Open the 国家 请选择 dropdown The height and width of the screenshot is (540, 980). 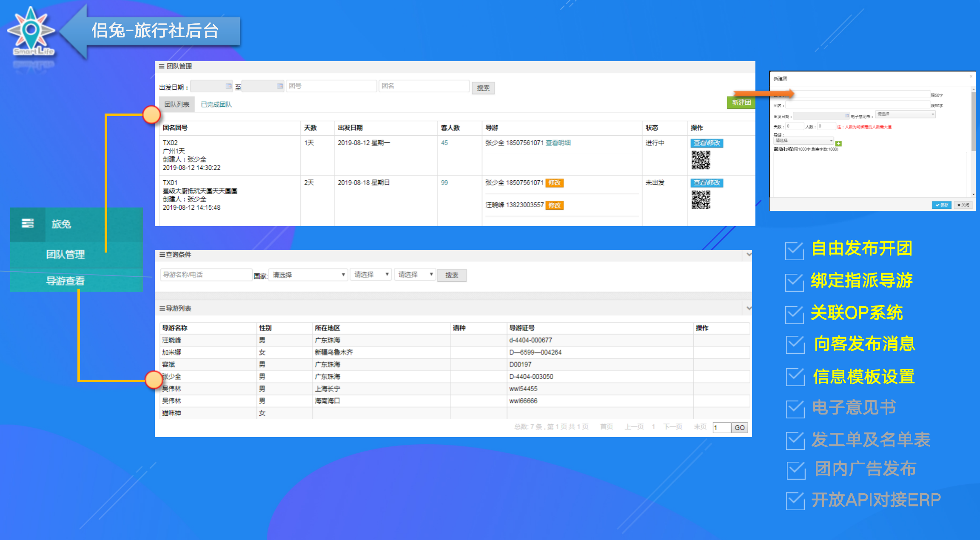308,275
